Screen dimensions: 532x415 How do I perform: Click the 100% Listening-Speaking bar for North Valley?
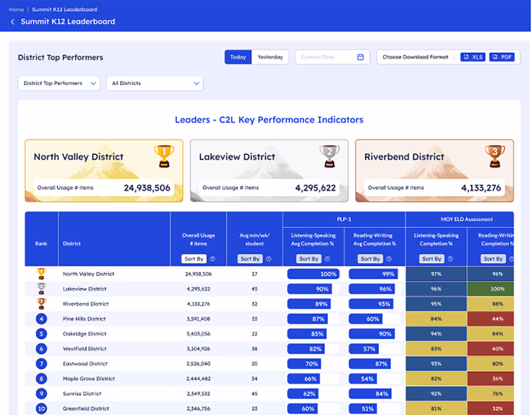pyautogui.click(x=314, y=274)
